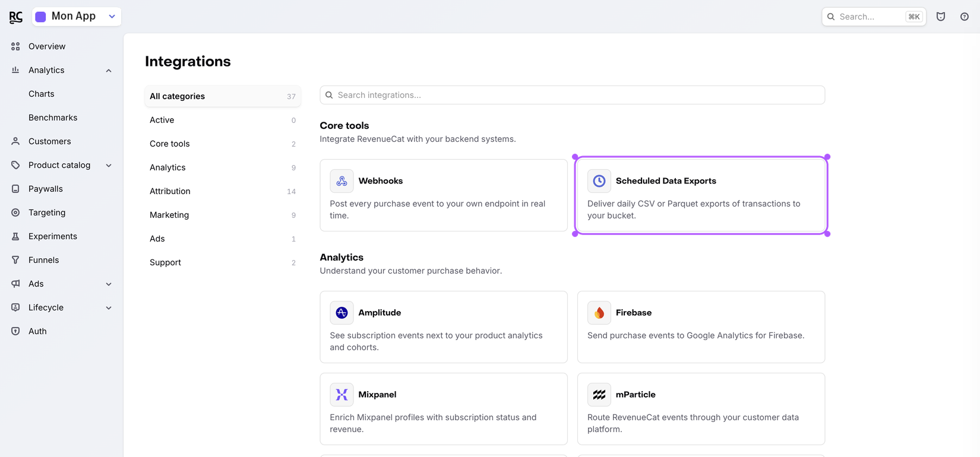The width and height of the screenshot is (980, 457).
Task: Click the Webhooks integration icon
Action: pyautogui.click(x=342, y=181)
